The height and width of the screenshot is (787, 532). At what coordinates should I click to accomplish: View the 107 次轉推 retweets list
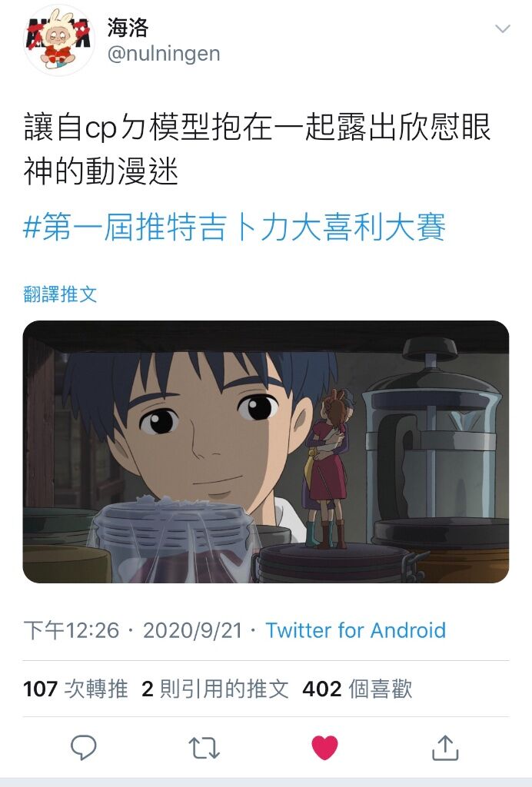pos(75,689)
